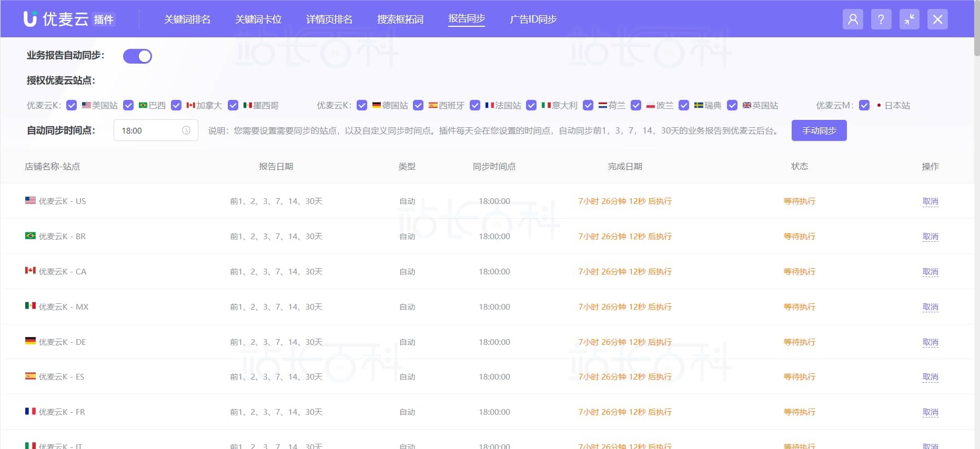980x449 pixels.
Task: Click the 完成日期 column header
Action: pos(625,167)
